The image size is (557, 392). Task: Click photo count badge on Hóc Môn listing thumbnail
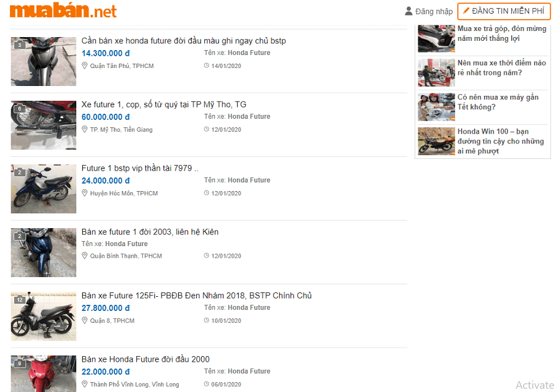coord(20,172)
